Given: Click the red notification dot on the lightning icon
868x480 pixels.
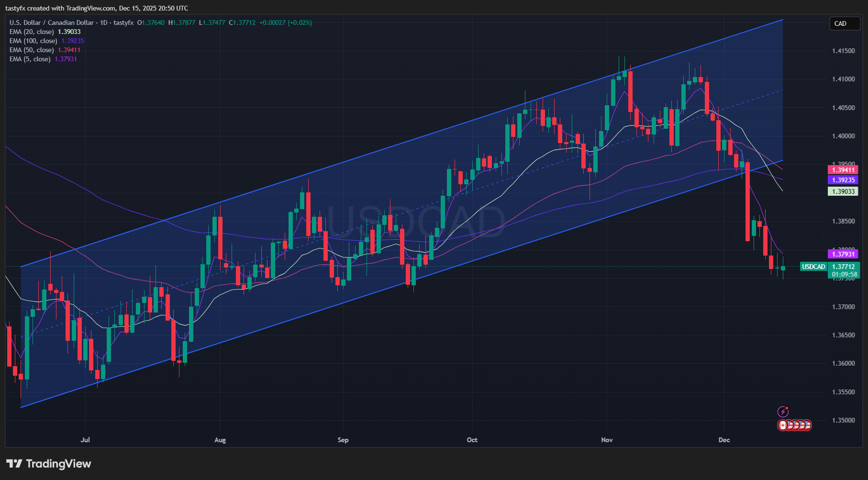Looking at the screenshot, I should [x=787, y=408].
